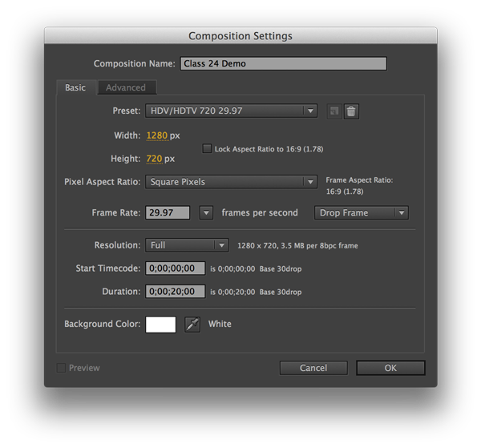Confirm settings with OK button
This screenshot has width=481, height=448.
(390, 368)
